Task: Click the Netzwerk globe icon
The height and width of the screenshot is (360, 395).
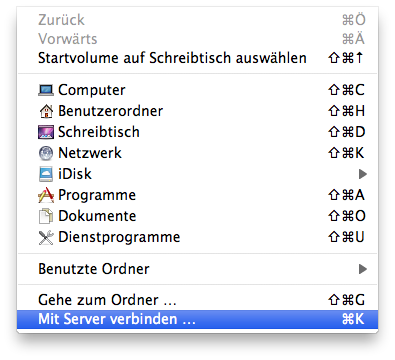Action: 46,153
